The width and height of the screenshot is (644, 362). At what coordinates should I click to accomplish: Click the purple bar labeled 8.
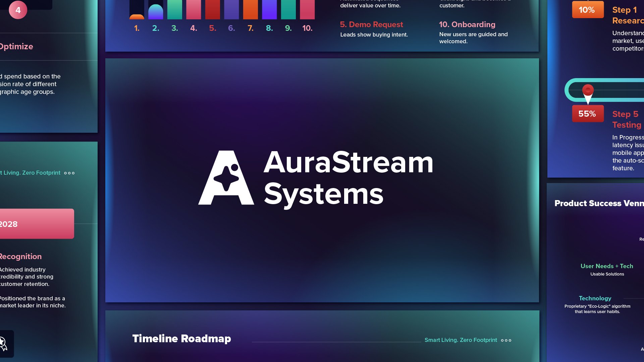click(x=269, y=9)
